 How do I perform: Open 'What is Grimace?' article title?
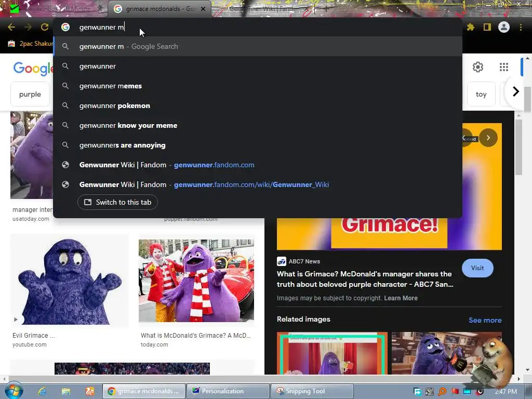tap(365, 279)
